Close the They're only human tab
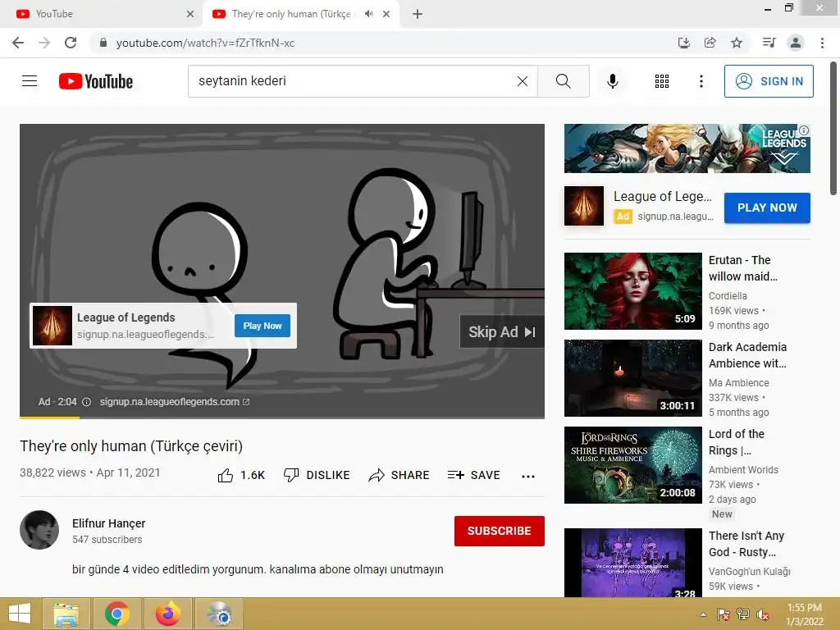The width and height of the screenshot is (840, 630). [x=386, y=14]
